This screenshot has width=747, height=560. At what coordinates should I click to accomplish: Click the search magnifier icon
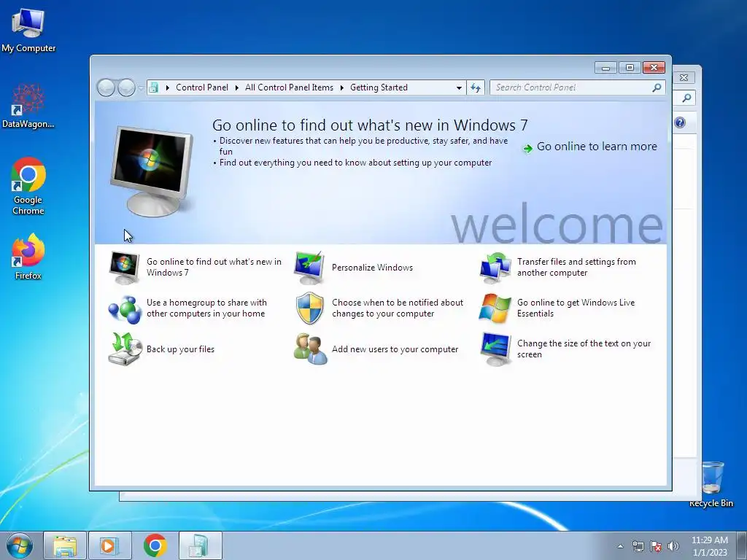click(x=657, y=87)
